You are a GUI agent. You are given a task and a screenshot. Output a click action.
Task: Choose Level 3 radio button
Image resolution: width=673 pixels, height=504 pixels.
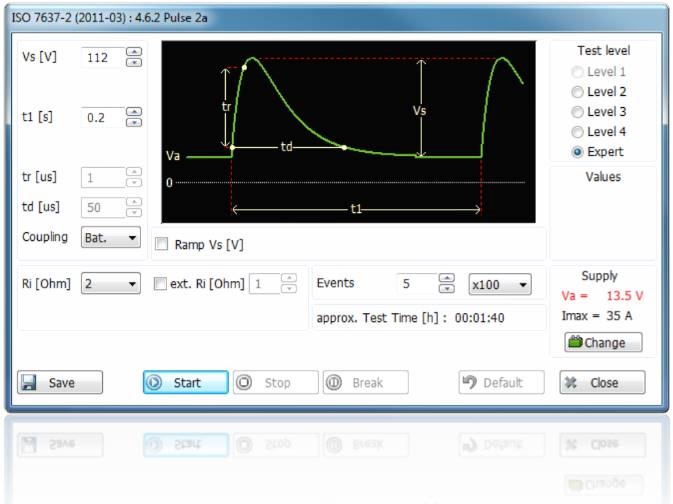pyautogui.click(x=576, y=112)
